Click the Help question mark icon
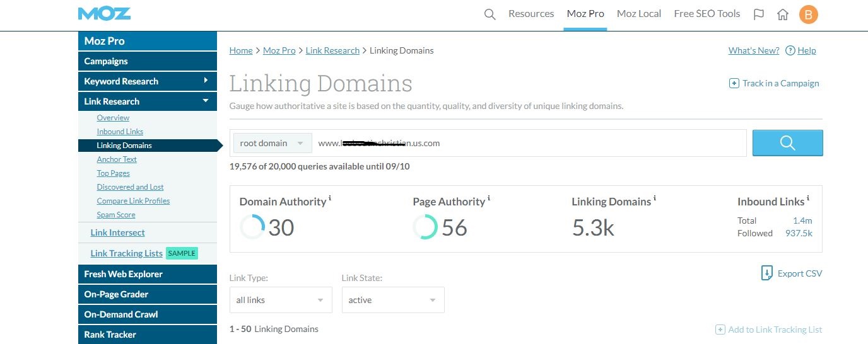 click(790, 50)
